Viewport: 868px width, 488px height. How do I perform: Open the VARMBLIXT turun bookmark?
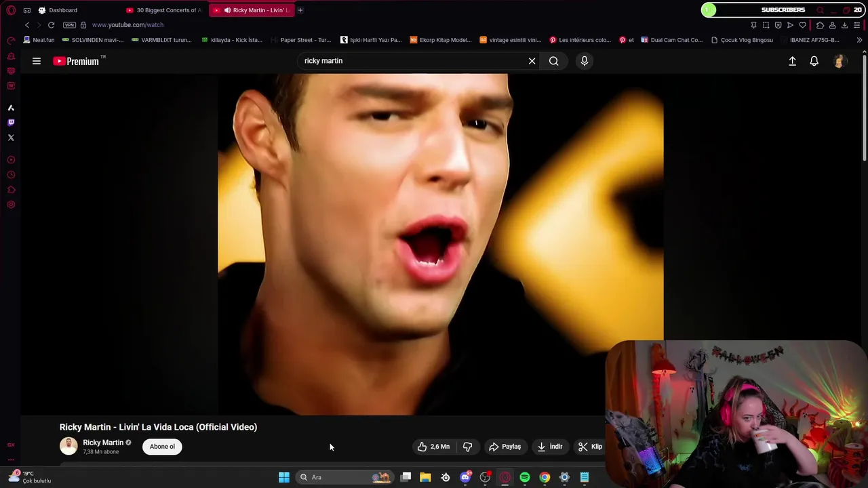[x=162, y=40]
